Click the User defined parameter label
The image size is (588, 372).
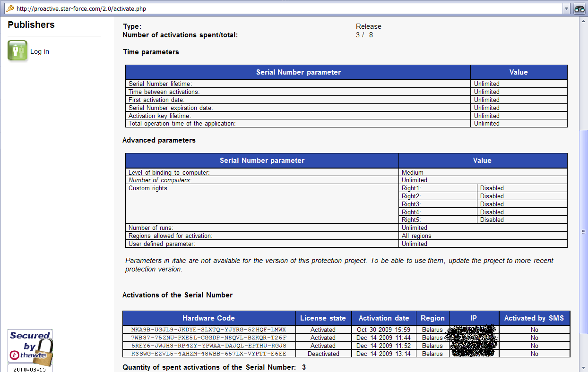click(x=162, y=244)
